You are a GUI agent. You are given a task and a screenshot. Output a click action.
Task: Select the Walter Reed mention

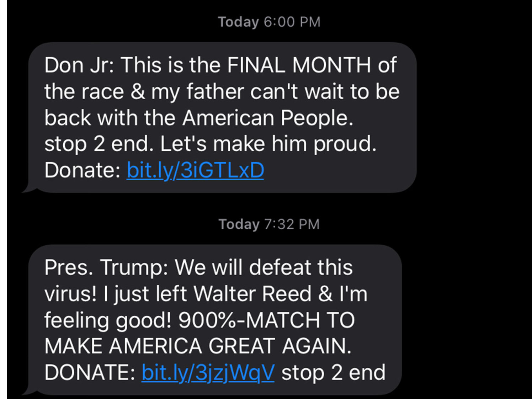click(x=251, y=293)
